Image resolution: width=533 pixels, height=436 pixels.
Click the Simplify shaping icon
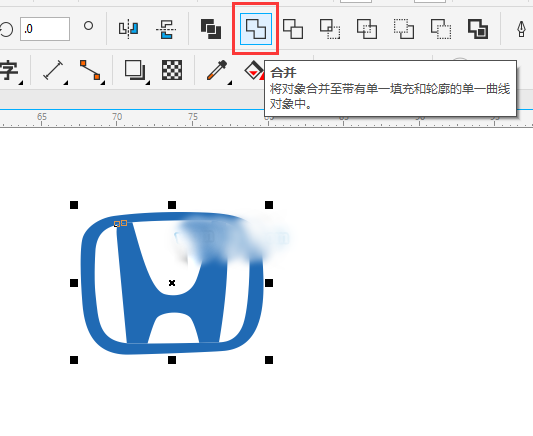[x=367, y=29]
